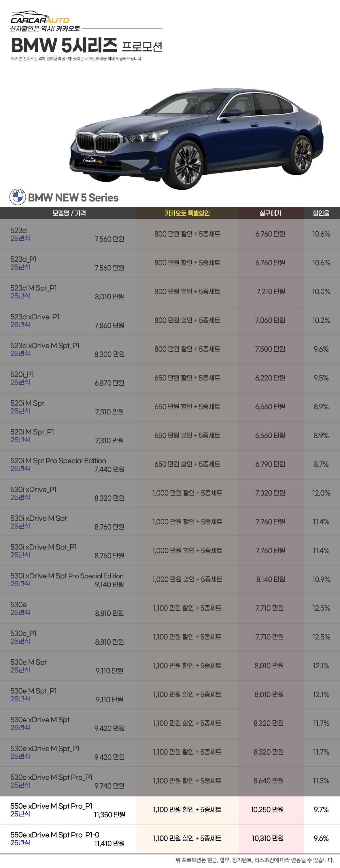Select the 카카오토 특별할인 column header
The image size is (340, 868).
(x=187, y=213)
